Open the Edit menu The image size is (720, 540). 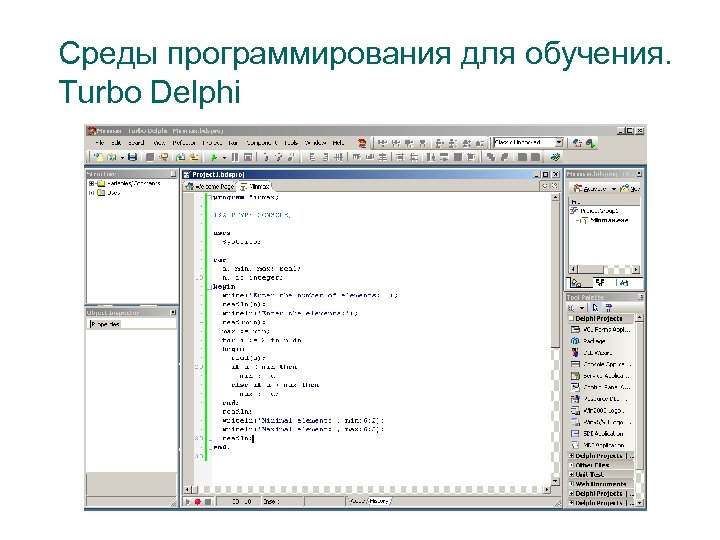(x=117, y=143)
